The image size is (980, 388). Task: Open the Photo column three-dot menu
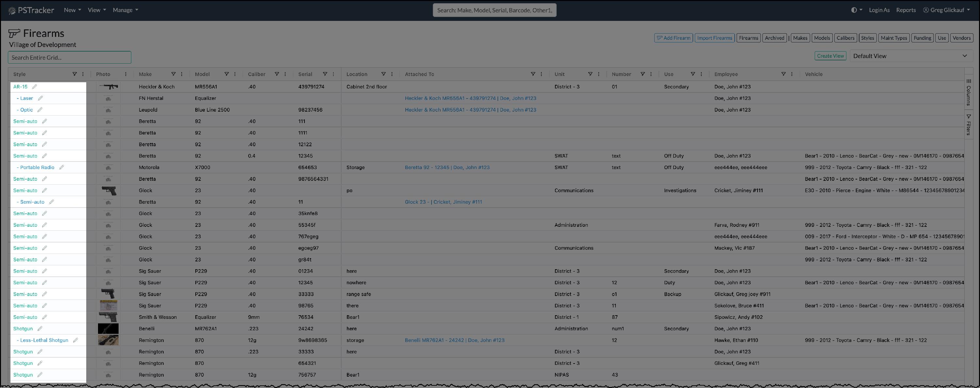click(126, 74)
